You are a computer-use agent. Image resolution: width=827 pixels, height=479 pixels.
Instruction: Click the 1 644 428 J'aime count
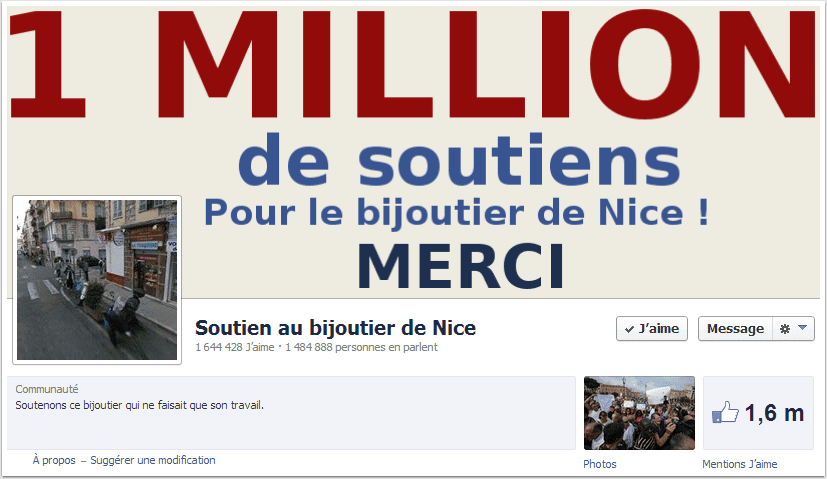(235, 347)
